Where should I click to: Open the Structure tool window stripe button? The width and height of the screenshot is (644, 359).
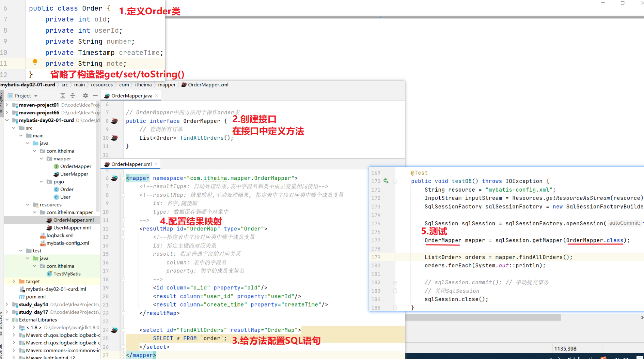tap(1, 323)
